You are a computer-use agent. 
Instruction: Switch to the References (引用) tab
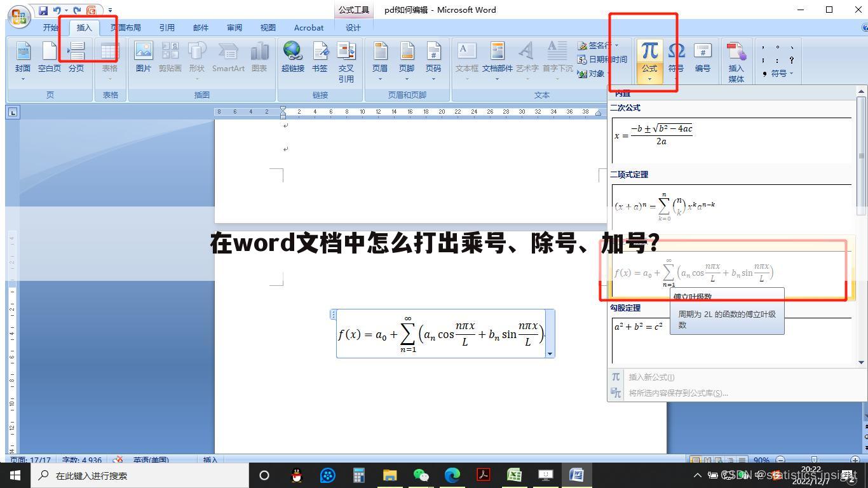point(167,27)
